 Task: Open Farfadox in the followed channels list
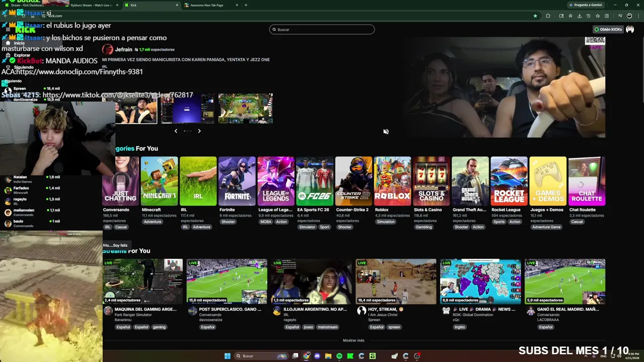(x=32, y=190)
